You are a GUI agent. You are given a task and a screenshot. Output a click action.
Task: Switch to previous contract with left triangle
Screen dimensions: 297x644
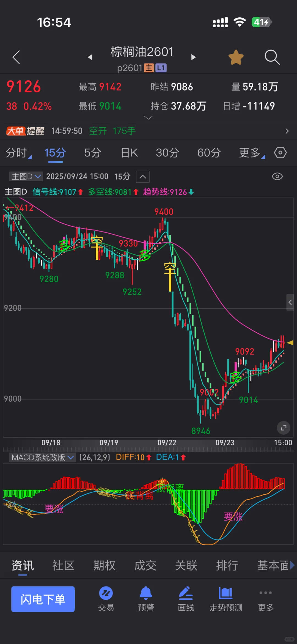coord(90,57)
